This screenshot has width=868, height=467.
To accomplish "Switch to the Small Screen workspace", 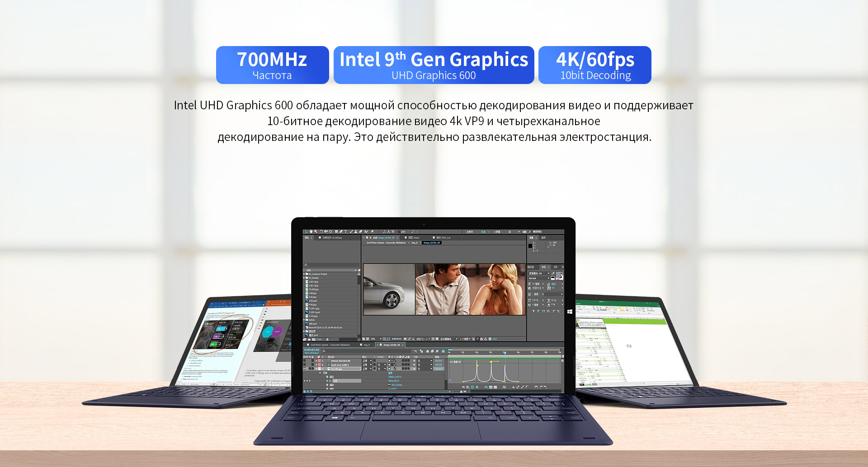I will [x=497, y=232].
